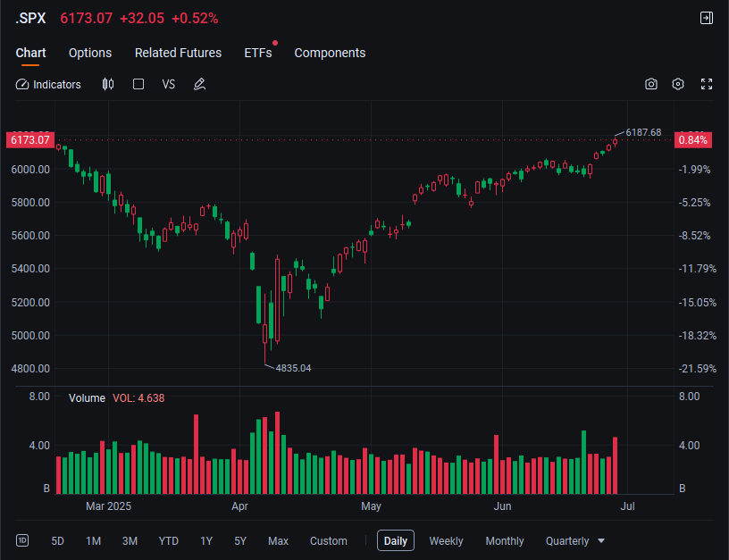Open the Indicators panel

click(x=48, y=85)
